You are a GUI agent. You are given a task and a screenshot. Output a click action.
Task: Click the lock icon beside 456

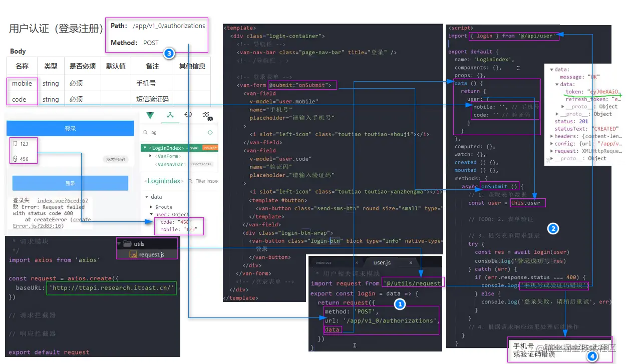tap(15, 159)
